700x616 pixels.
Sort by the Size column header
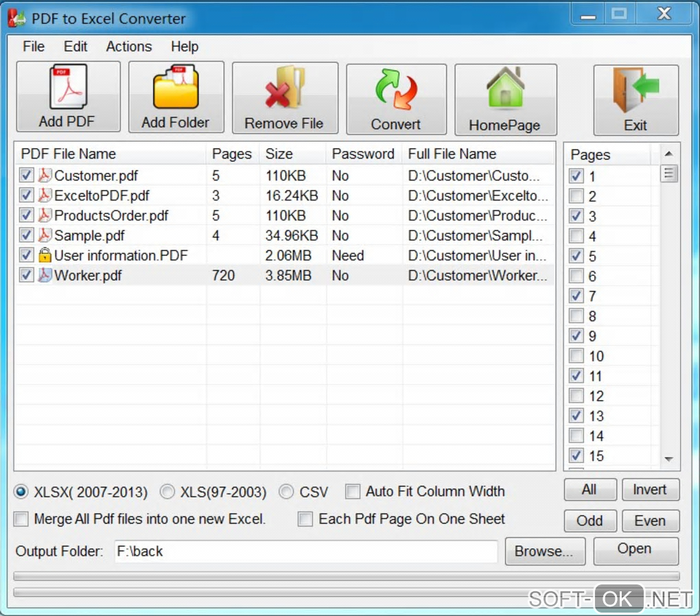click(x=293, y=154)
